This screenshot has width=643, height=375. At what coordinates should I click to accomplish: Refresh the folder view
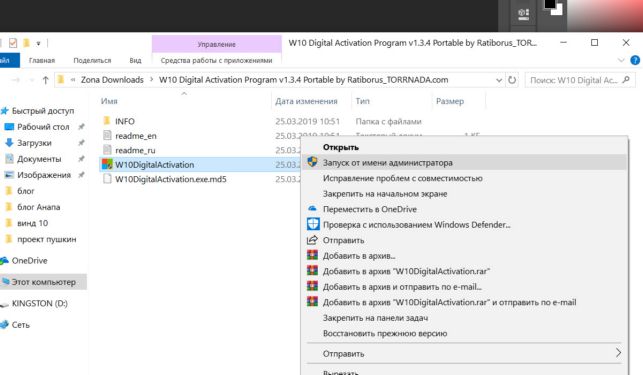tap(512, 80)
